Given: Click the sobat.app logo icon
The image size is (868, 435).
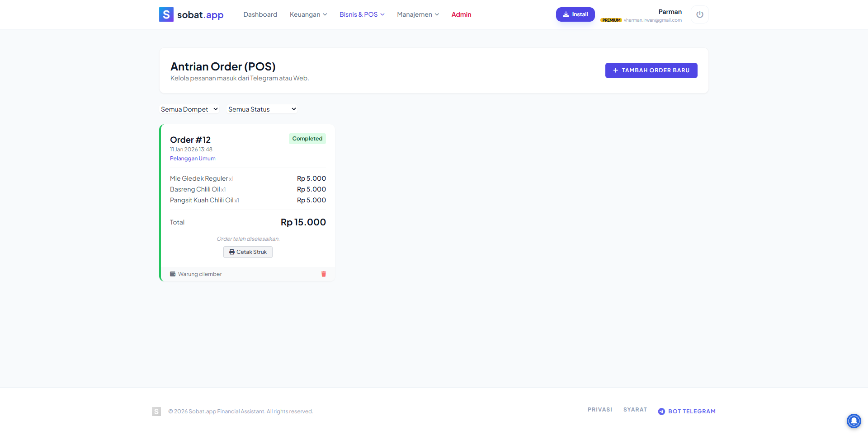Looking at the screenshot, I should 166,14.
